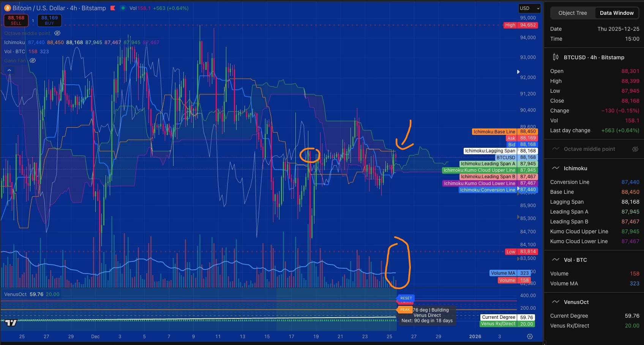Click the 2026 label on time axis

click(475, 337)
